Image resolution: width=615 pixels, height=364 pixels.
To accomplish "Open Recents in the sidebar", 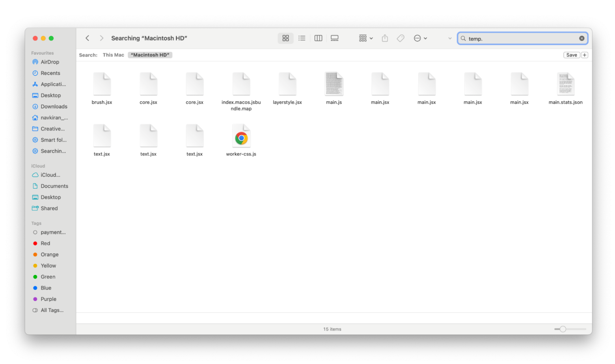I will point(50,73).
